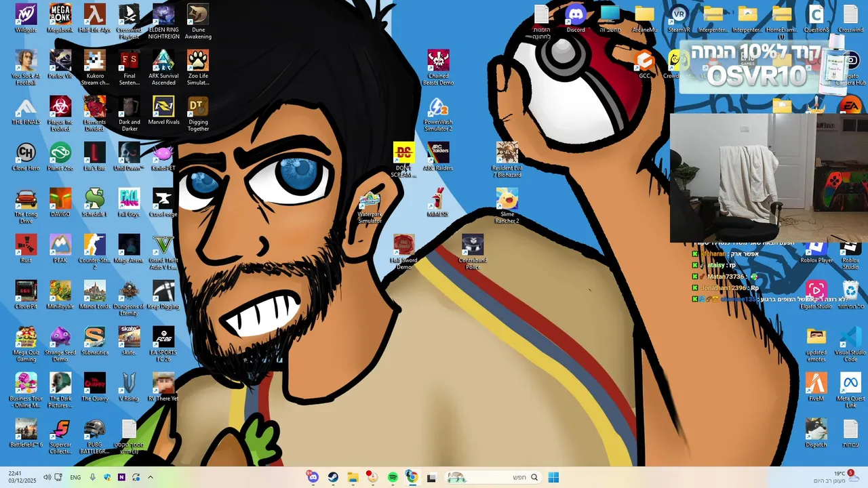Open Steam from the taskbar
The image size is (868, 488).
click(333, 477)
